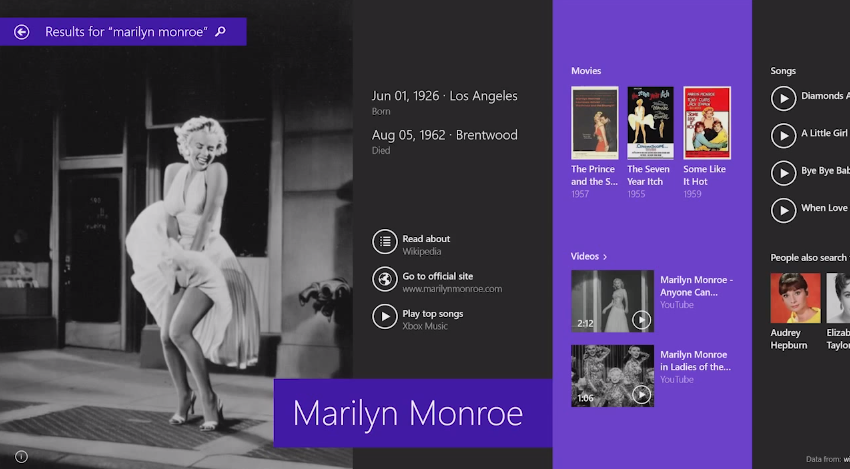The width and height of the screenshot is (850, 469).
Task: Click the www.marilynmonroe.com link
Action: pyautogui.click(x=452, y=289)
